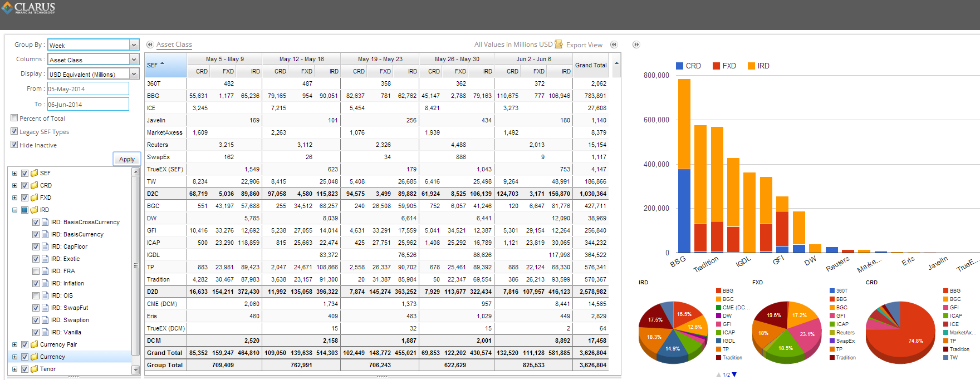Select the Currency folder label in tree
The height and width of the screenshot is (380, 980).
(x=52, y=357)
